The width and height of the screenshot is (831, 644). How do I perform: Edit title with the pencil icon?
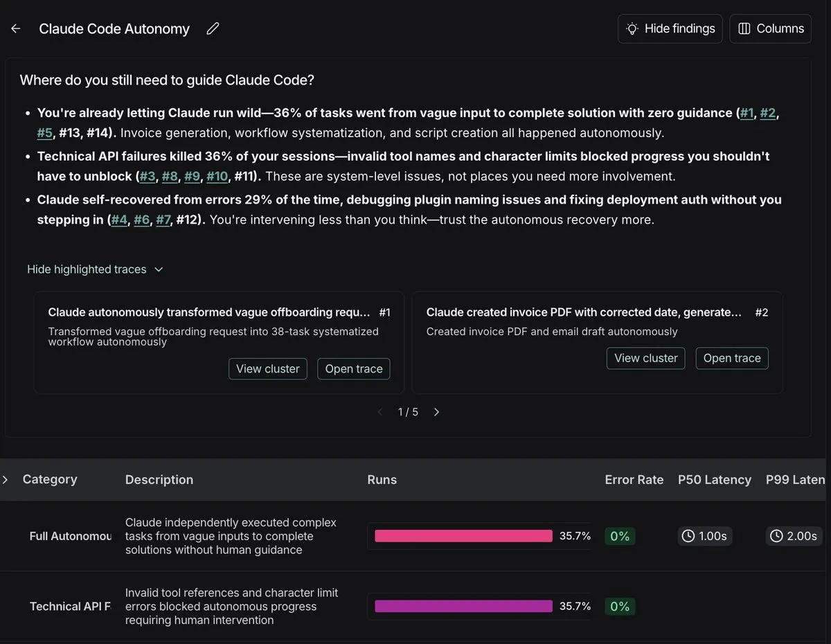213,28
